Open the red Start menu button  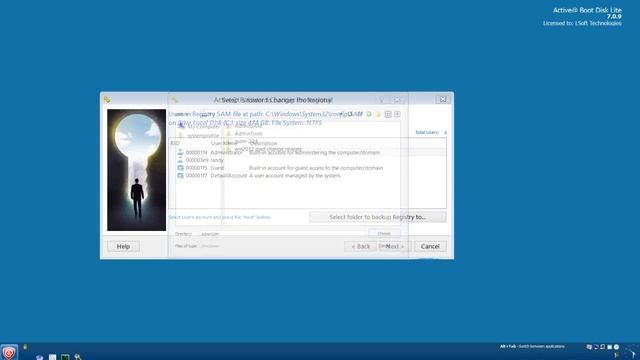9,353
